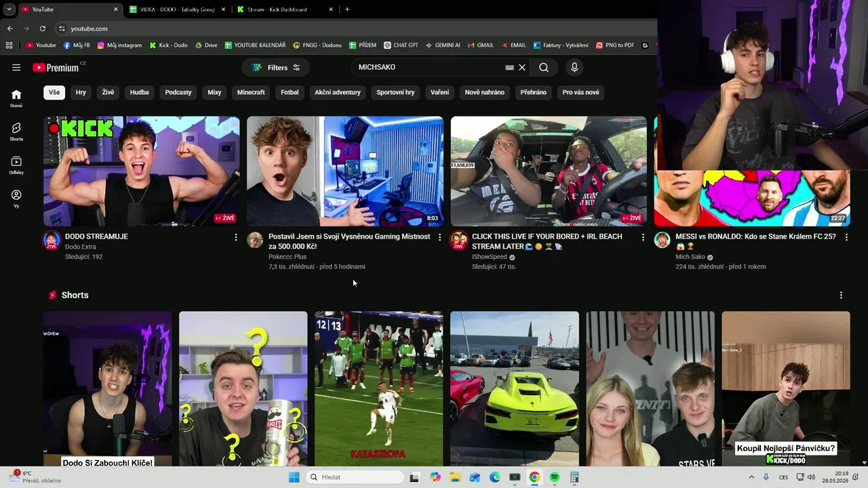868x488 pixels.
Task: Open IShowSpeed IRL beach stream thumbnail
Action: click(x=549, y=171)
